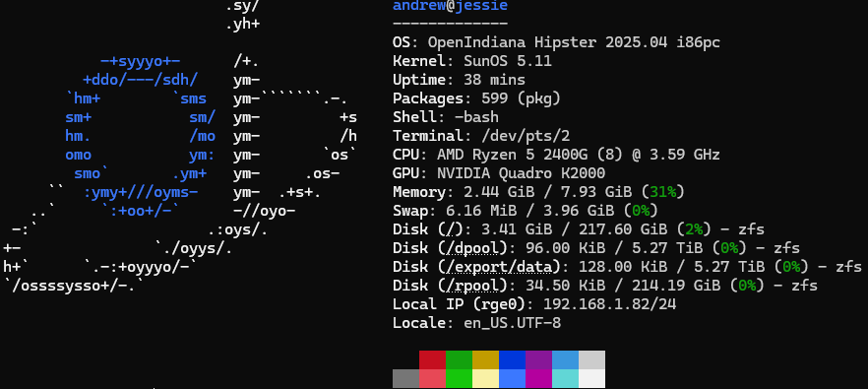Click 'AMD Ryzen 5 2400G' CPU text
The image size is (868, 389).
[x=512, y=155]
